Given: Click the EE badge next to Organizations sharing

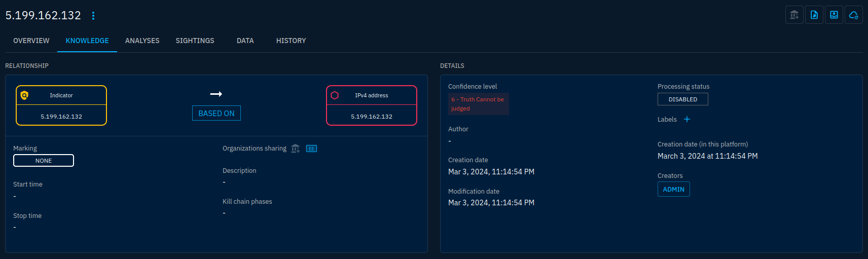Looking at the screenshot, I should [311, 149].
